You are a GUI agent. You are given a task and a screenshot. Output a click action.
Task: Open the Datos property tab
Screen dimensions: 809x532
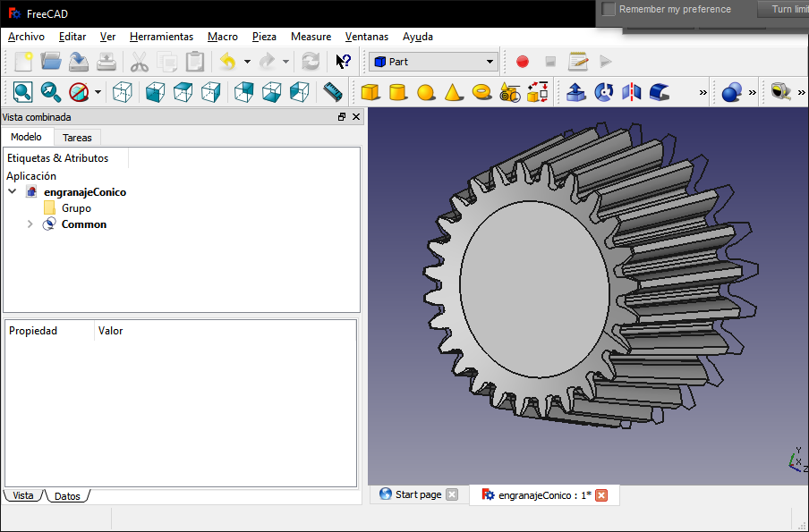click(67, 495)
